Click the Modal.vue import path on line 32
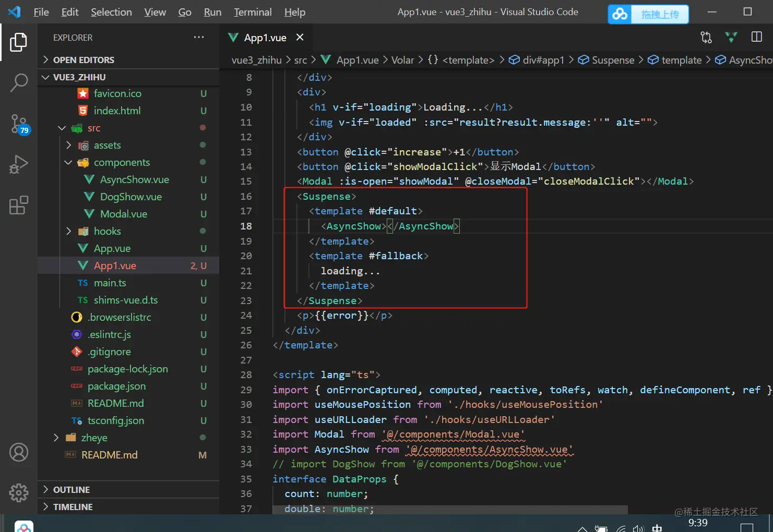This screenshot has width=773, height=532. (x=454, y=434)
